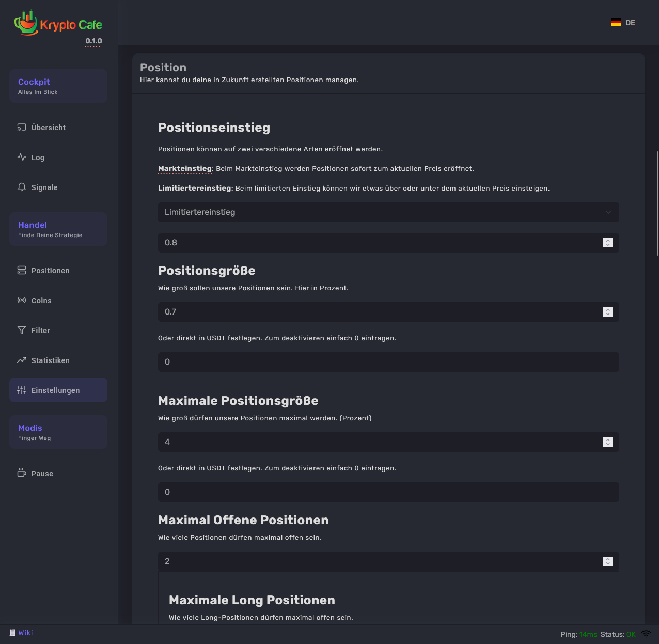The width and height of the screenshot is (659, 644).
Task: Click stepper on the 0.8 limit field
Action: pyautogui.click(x=608, y=243)
